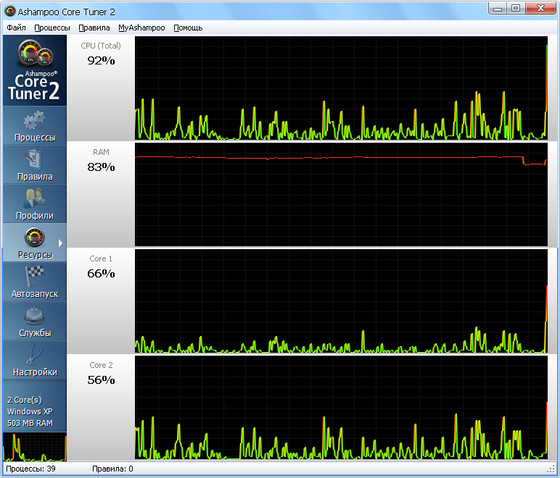Click the title bar app icon
This screenshot has height=478, width=560.
click(x=10, y=12)
